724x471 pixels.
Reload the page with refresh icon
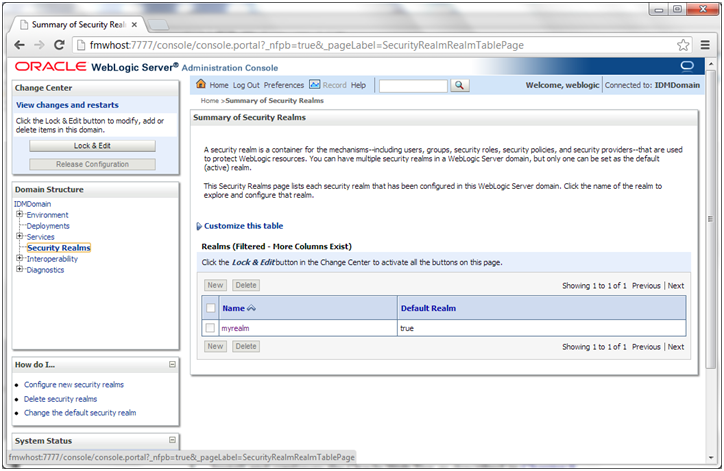click(x=59, y=45)
